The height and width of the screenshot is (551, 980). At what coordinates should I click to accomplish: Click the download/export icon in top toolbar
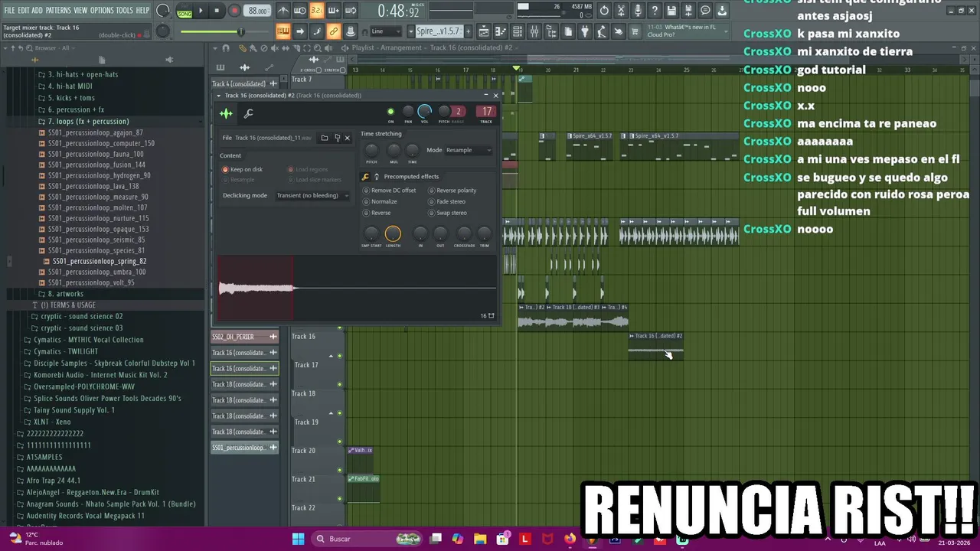pos(722,11)
